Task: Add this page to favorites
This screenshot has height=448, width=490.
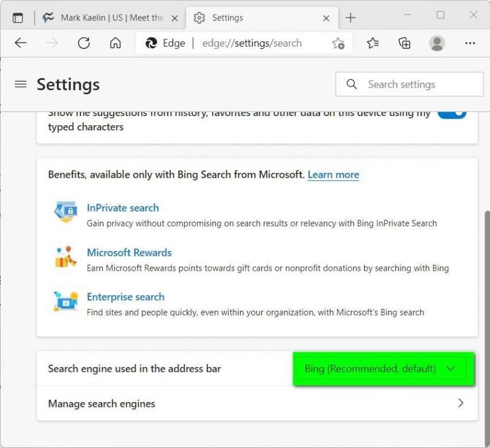Action: pos(338,44)
